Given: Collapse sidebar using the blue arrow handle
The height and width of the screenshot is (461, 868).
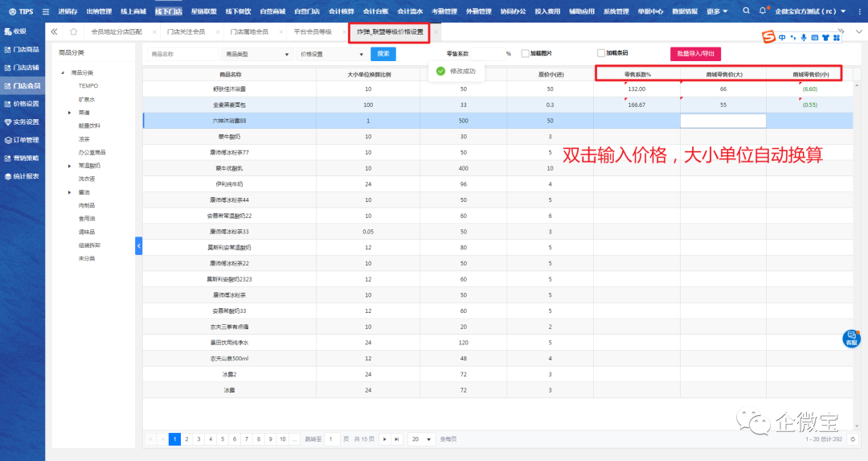Looking at the screenshot, I should pos(138,245).
